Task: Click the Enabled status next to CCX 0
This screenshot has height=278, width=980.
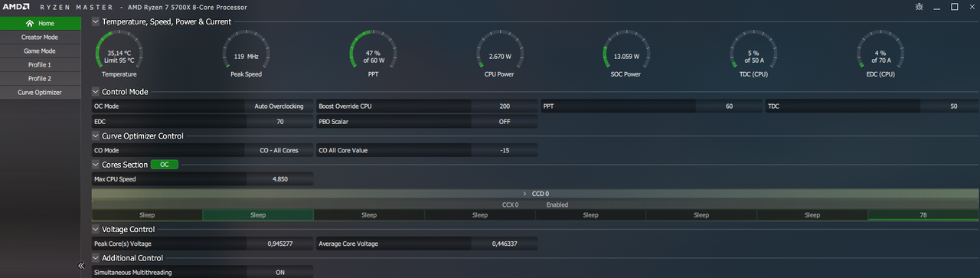Action: (557, 204)
